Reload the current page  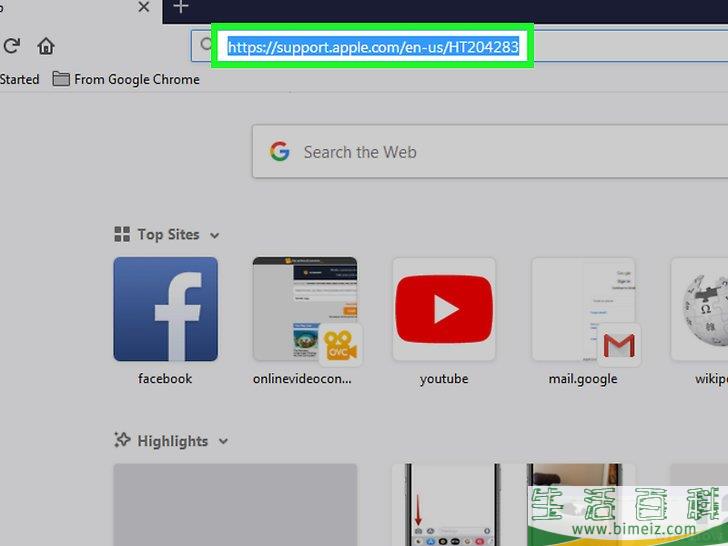(x=12, y=46)
